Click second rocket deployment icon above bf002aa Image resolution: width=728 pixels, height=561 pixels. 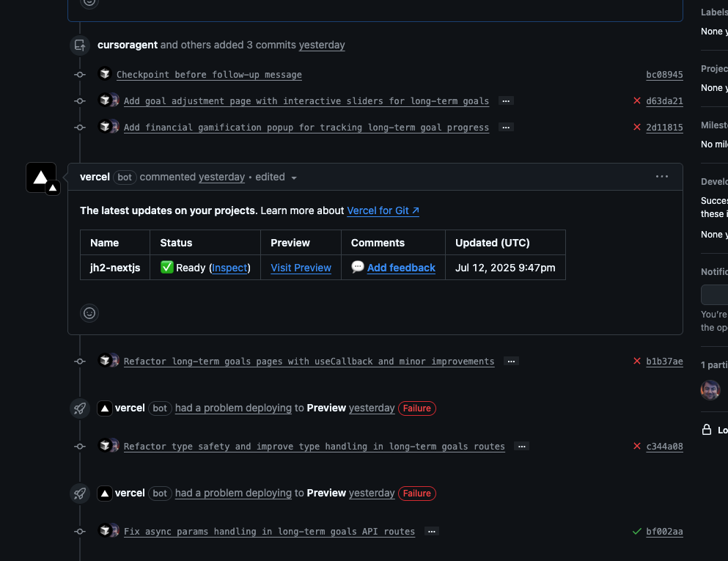80,494
